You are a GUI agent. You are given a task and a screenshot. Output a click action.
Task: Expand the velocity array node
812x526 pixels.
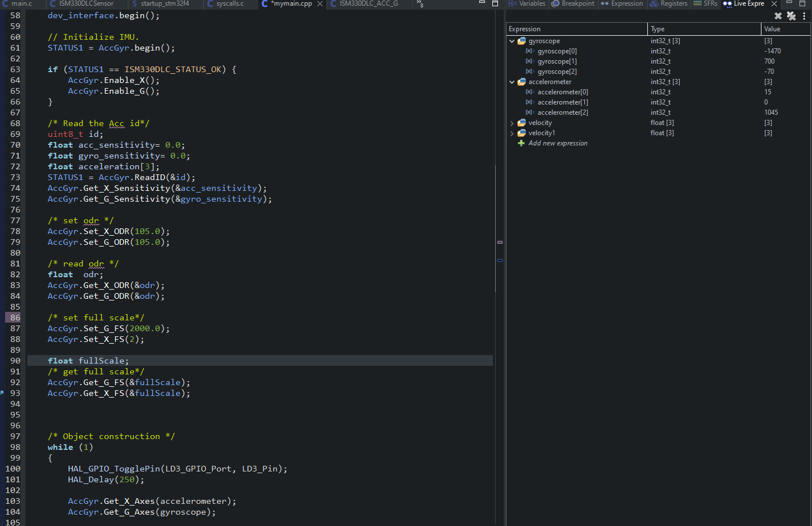pyautogui.click(x=512, y=123)
